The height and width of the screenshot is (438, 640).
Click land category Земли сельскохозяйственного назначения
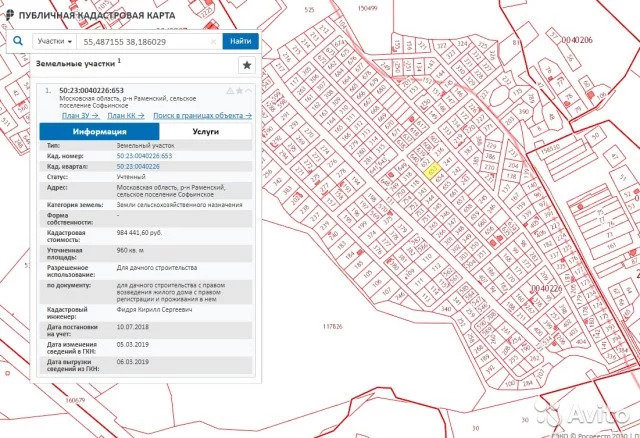point(179,205)
